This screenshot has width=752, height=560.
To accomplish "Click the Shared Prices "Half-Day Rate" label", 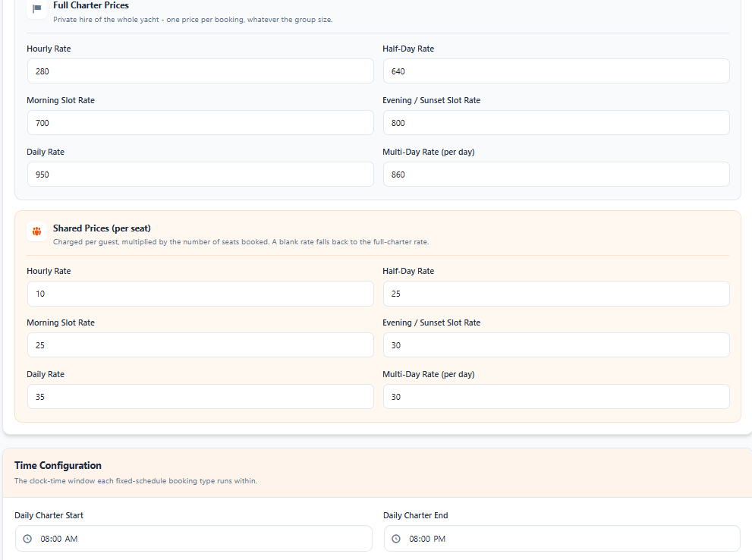I will pos(408,272).
